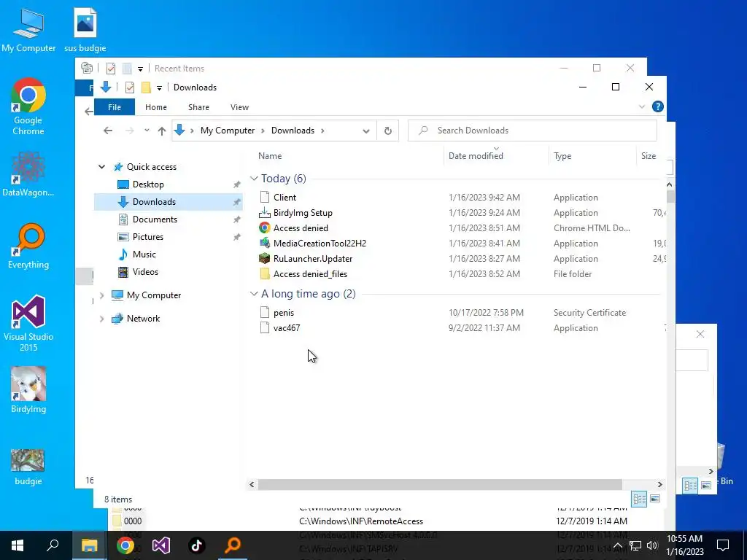Image resolution: width=747 pixels, height=560 pixels.
Task: Click My Computer in the address breadcrumb
Action: pos(228,131)
